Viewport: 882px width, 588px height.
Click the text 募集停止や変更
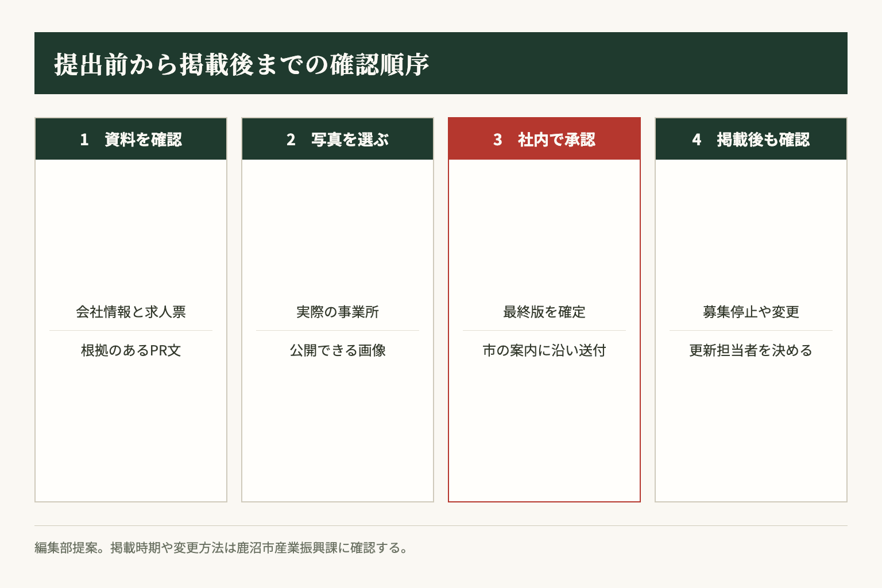(x=751, y=312)
